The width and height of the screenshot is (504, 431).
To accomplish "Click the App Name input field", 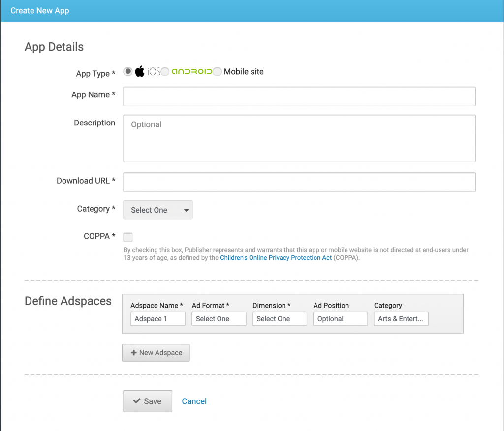I will coord(299,96).
